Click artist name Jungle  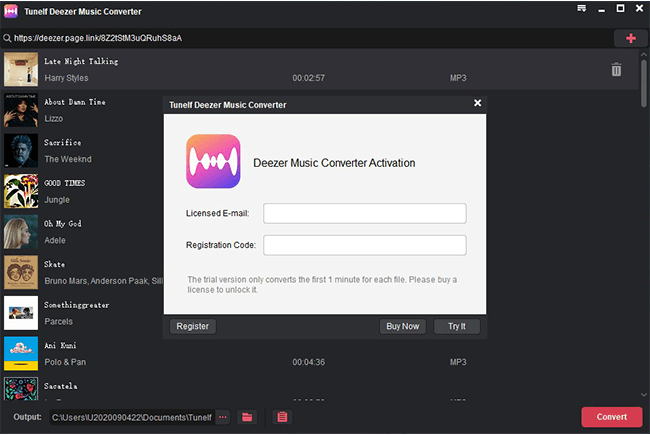(x=57, y=200)
